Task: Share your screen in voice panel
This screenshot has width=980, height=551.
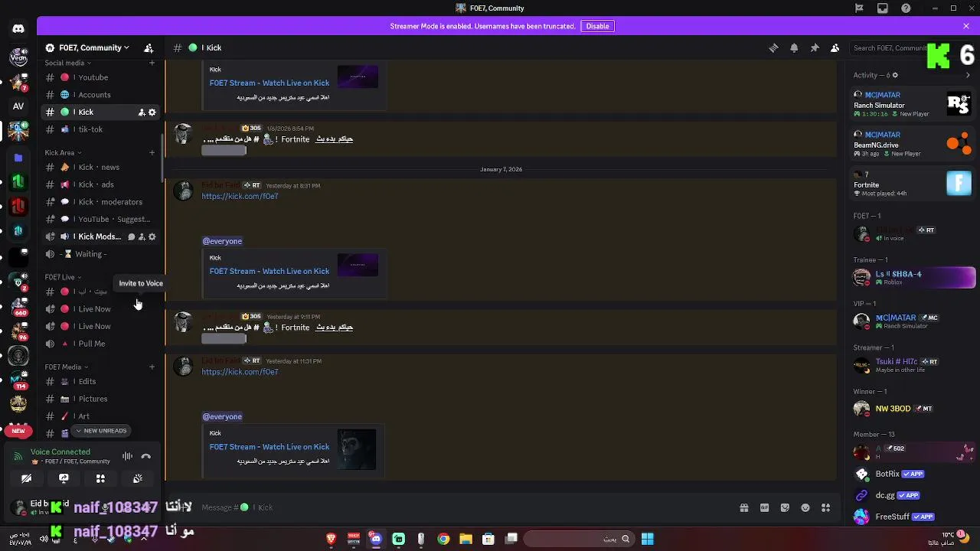Action: 64,478
